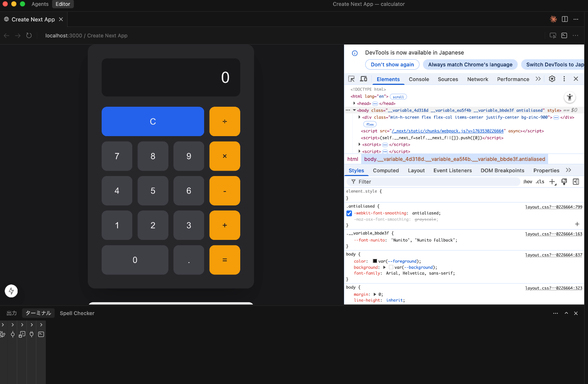Open the top-right ellipsis menu in tab bar
The image size is (588, 384).
point(576,19)
